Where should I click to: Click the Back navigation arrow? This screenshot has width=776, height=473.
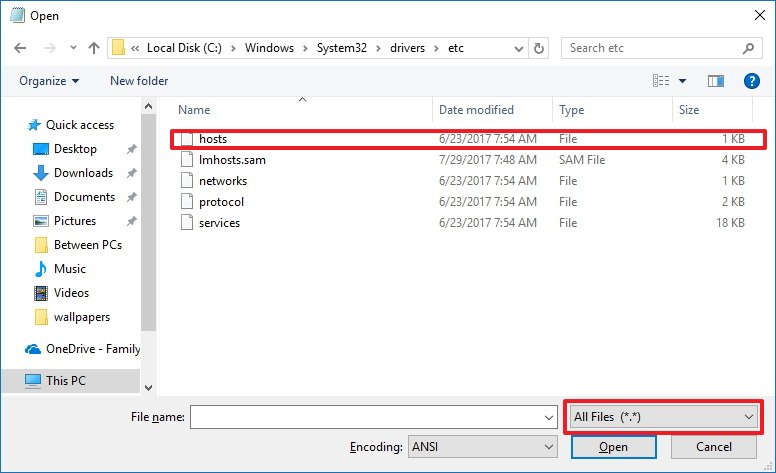click(22, 48)
